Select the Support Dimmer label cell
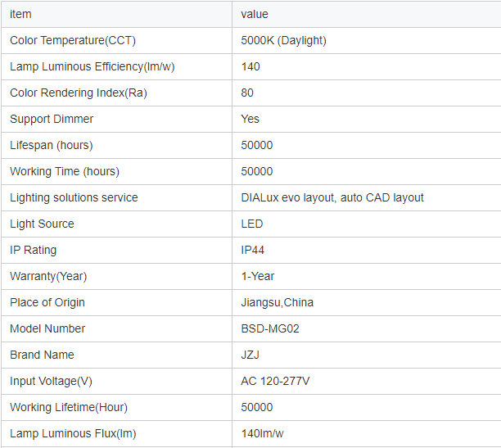The height and width of the screenshot is (448, 501). [x=52, y=119]
